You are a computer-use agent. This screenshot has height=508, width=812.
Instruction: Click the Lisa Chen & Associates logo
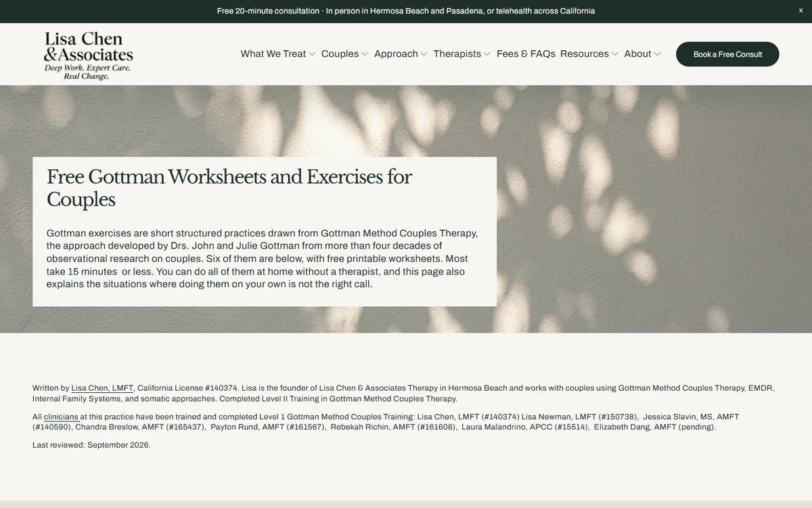click(89, 56)
